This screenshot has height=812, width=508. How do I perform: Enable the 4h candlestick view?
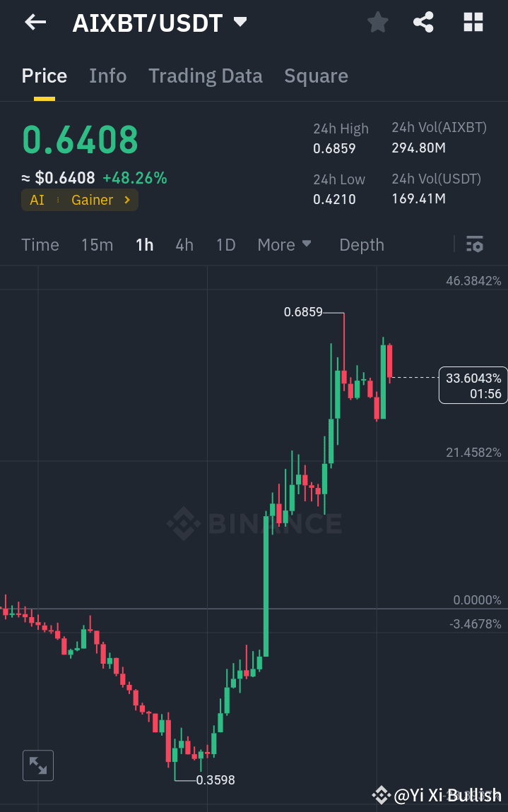click(184, 244)
